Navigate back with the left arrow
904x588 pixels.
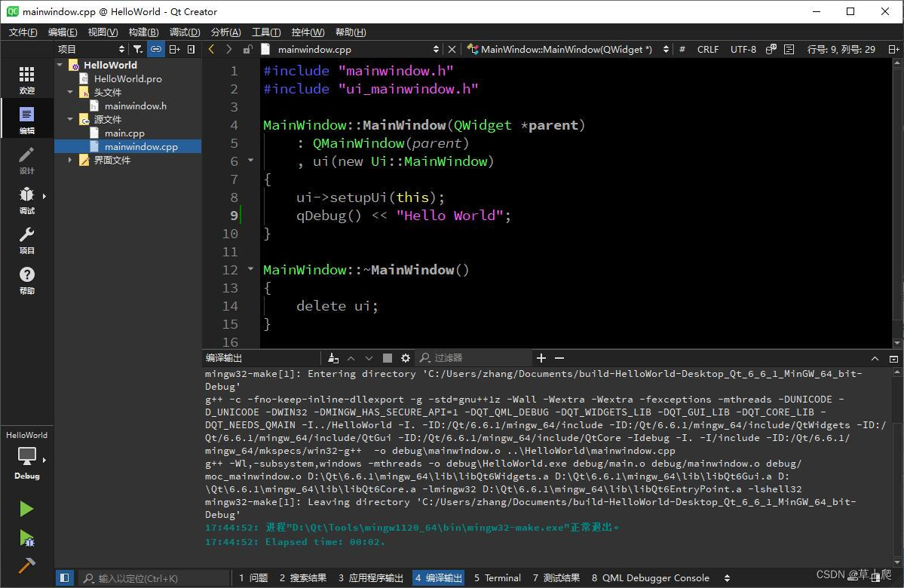211,49
